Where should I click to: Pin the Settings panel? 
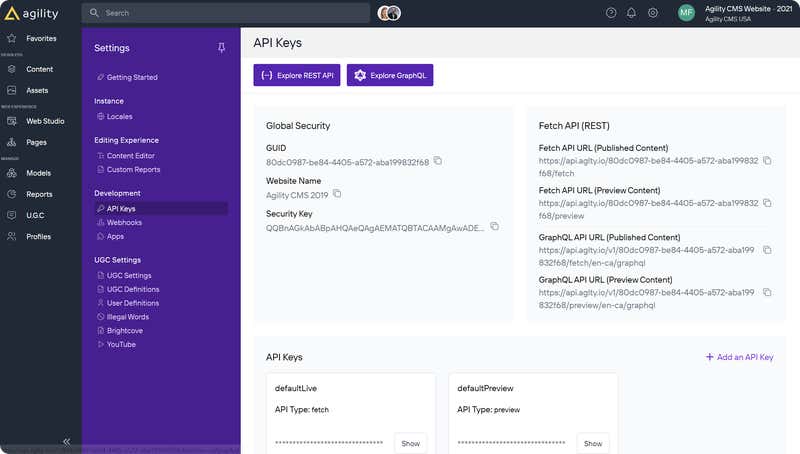[221, 47]
